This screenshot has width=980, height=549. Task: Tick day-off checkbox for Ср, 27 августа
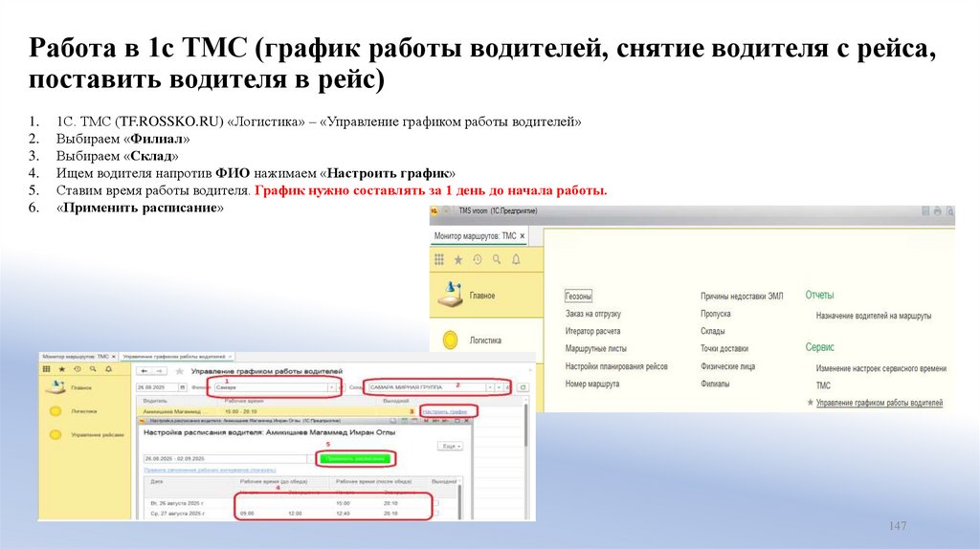click(x=436, y=514)
